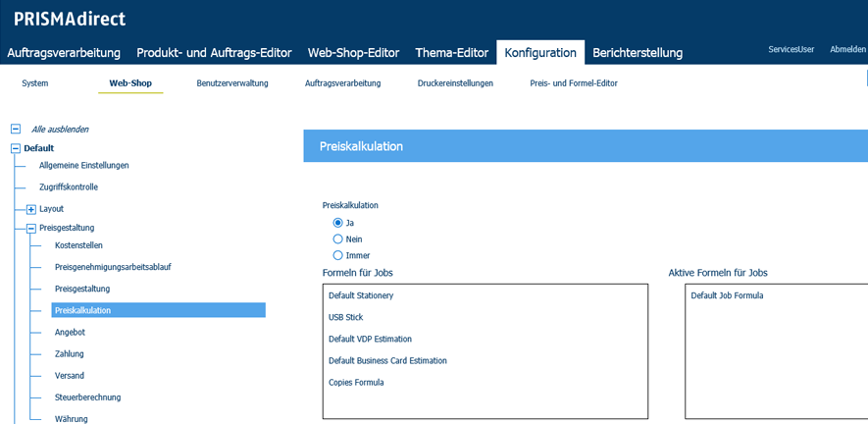Open Zugriffskontrolle in the tree
Viewport: 868px width, 424px height.
pyautogui.click(x=69, y=187)
